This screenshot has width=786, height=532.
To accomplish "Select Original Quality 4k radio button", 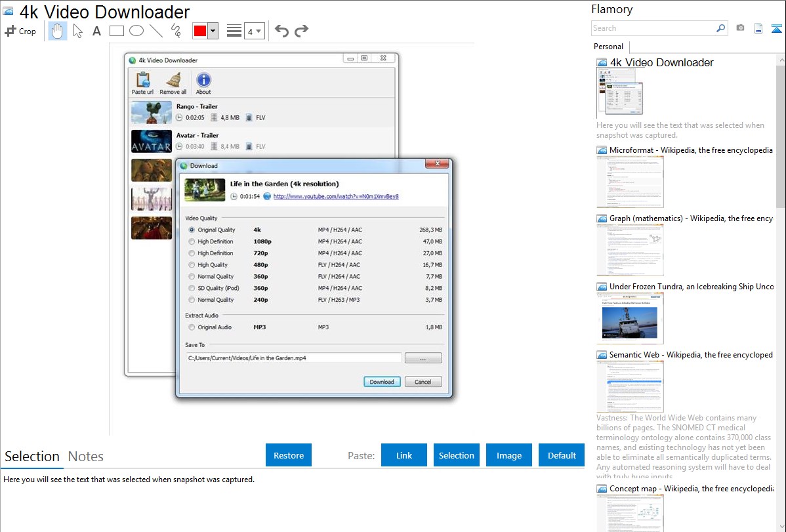I will [192, 230].
